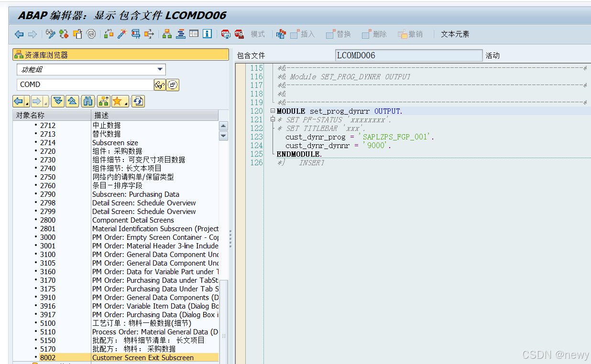Select screen 2801 Material Identification Subscreen

pyautogui.click(x=116, y=228)
